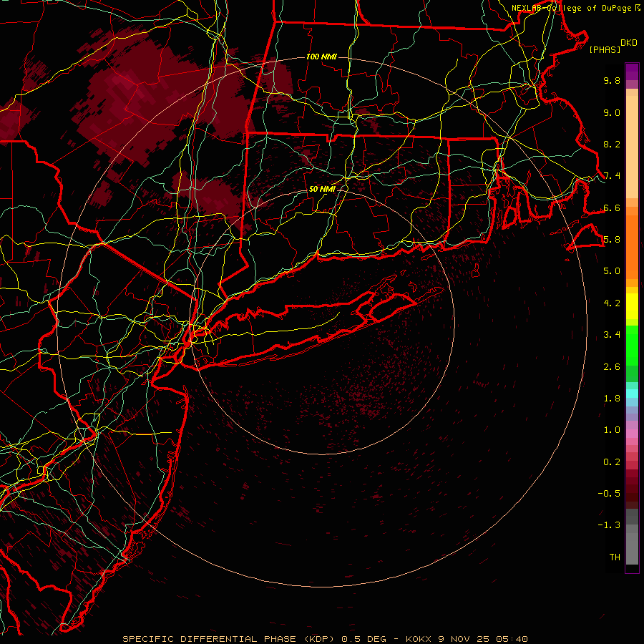
Task: Click the 1.0 scale value
Action: pyautogui.click(x=612, y=430)
